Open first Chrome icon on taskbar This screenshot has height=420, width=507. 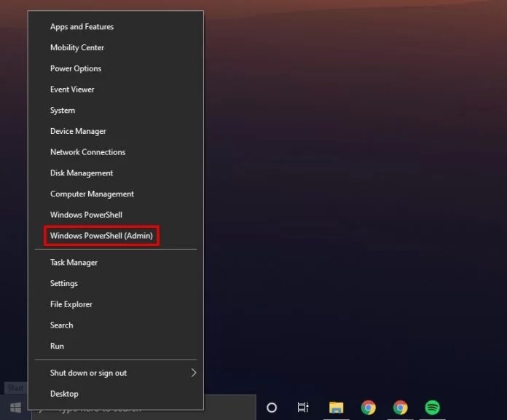point(369,408)
